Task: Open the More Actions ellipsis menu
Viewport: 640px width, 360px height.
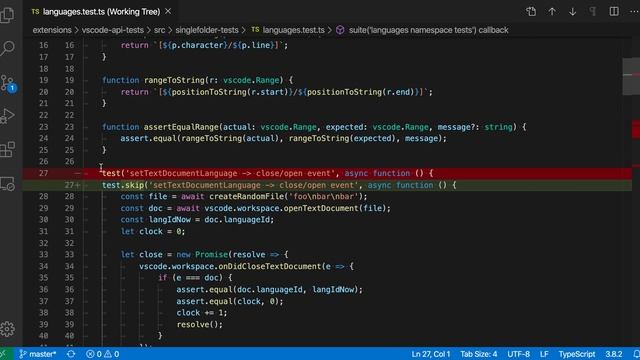Action: (634, 11)
